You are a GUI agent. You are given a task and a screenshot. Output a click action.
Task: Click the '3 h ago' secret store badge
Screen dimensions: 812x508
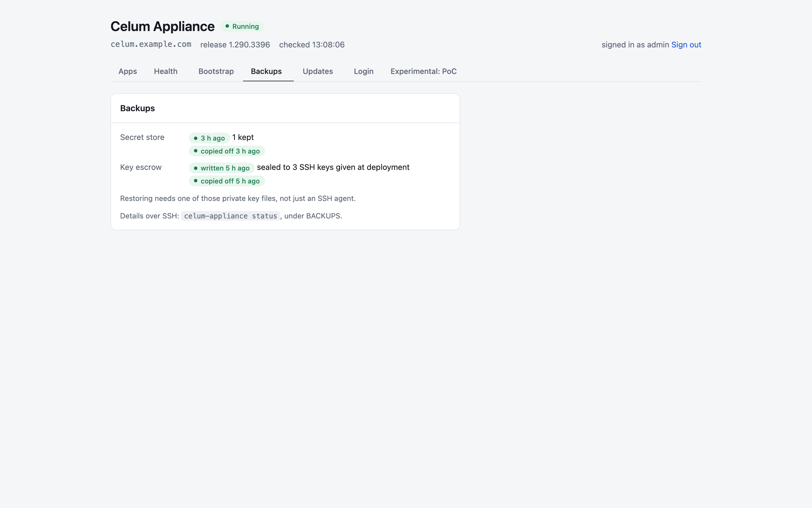(209, 138)
